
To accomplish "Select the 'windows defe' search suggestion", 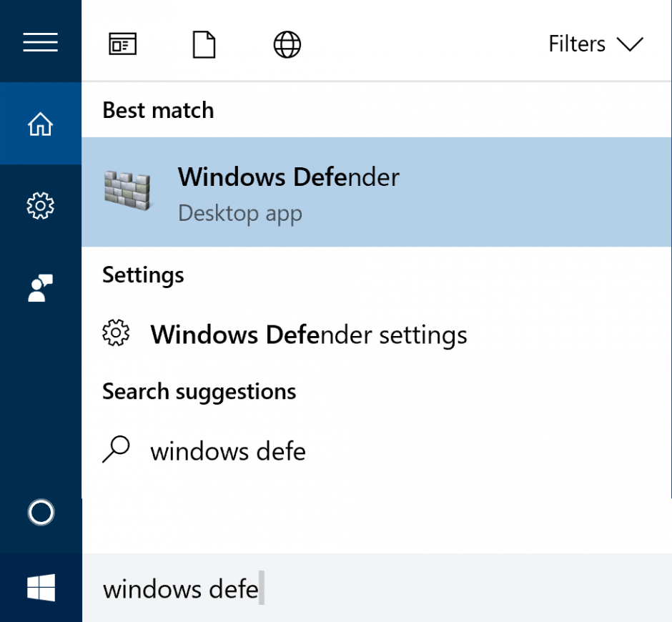I will 227,450.
